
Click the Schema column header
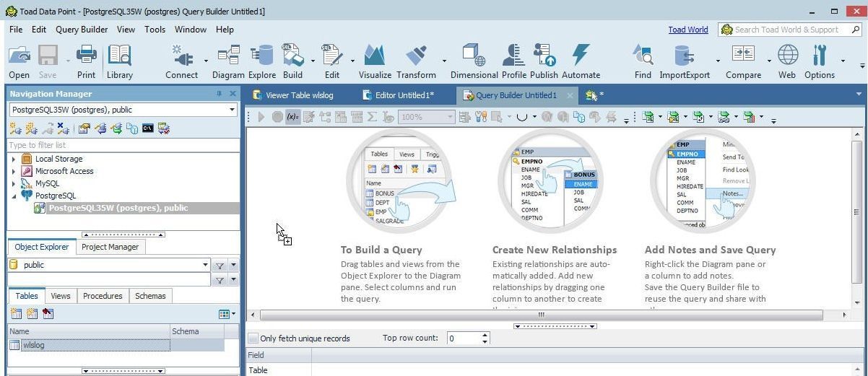click(x=196, y=331)
